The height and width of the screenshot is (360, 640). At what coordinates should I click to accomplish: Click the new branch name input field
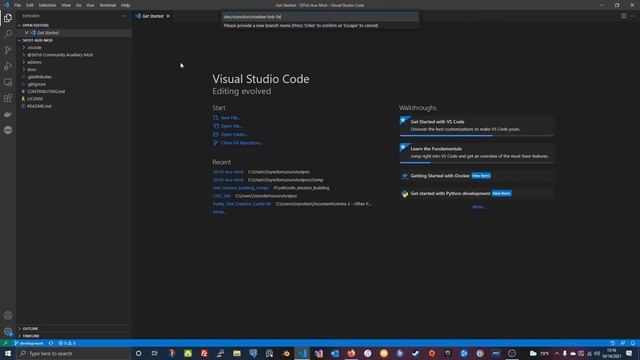[x=320, y=17]
